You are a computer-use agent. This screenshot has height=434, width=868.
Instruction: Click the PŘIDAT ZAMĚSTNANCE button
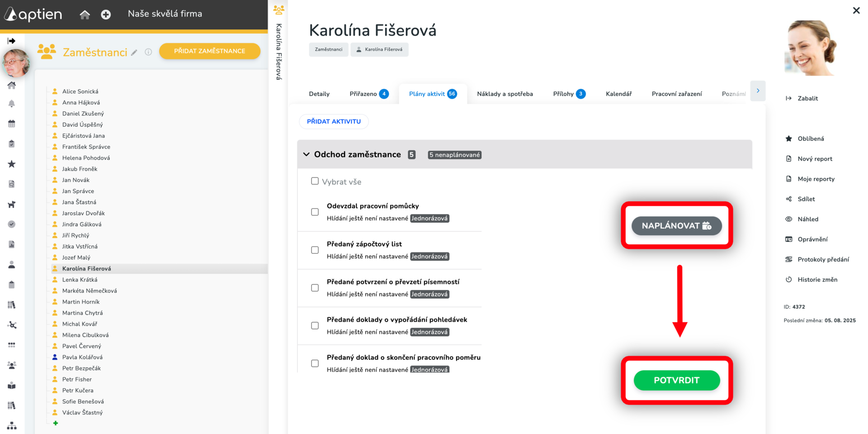[x=210, y=51]
